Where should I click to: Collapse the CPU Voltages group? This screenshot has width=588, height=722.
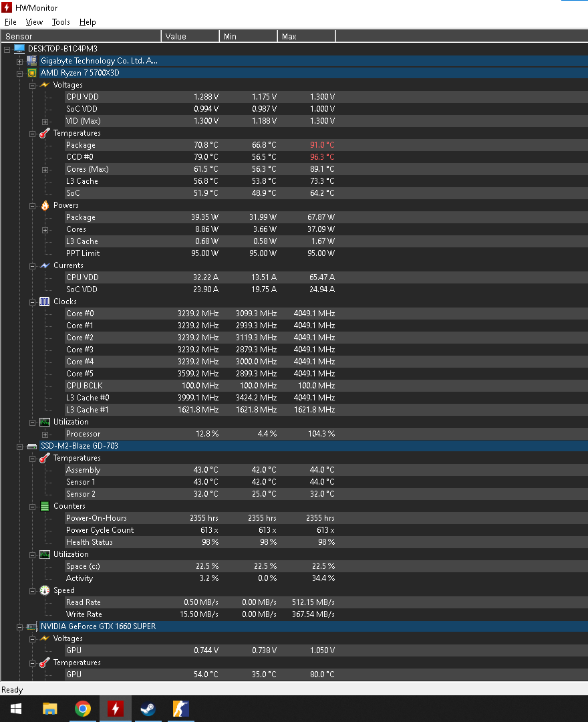pos(32,85)
